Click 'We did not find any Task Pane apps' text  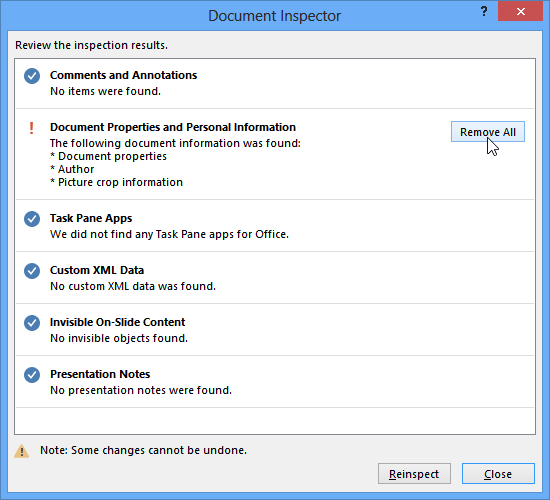coord(169,234)
